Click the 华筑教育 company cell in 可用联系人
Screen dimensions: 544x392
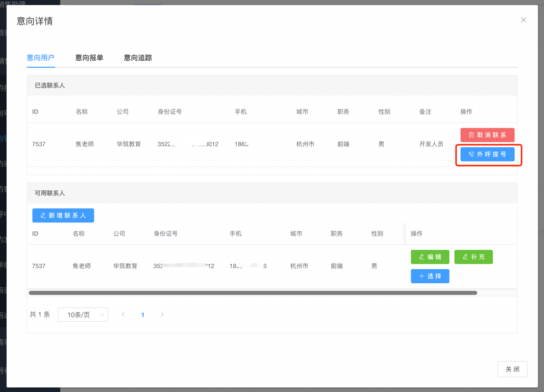[125, 266]
